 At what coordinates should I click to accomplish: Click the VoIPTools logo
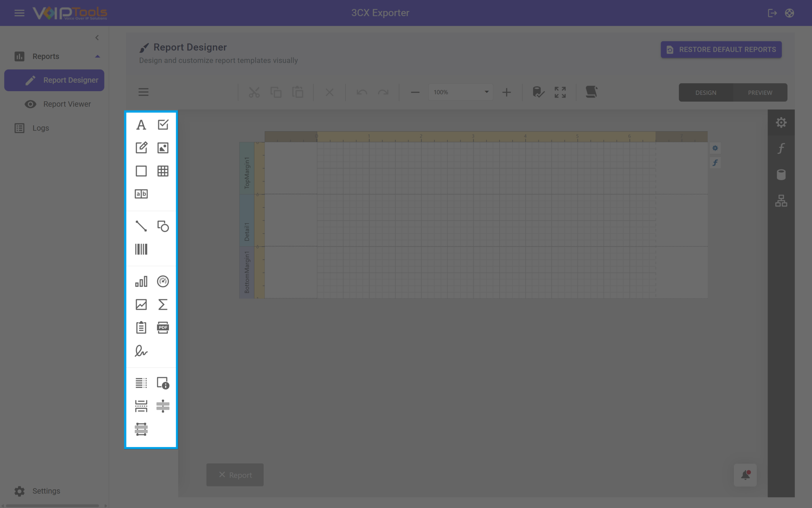tap(70, 13)
